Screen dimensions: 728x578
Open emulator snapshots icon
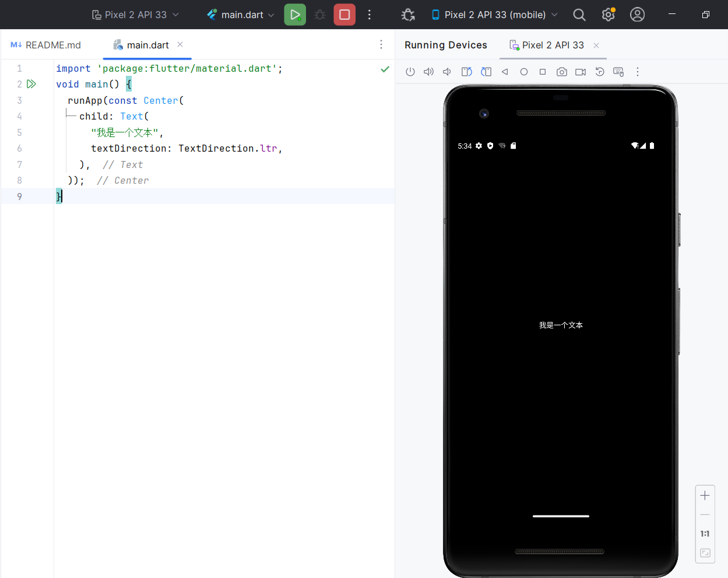tap(600, 72)
